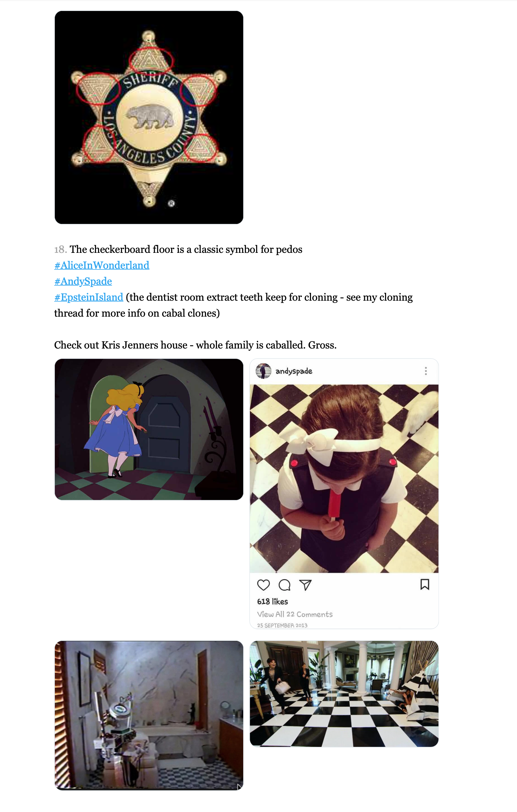Open the sheriff badge image

[149, 117]
